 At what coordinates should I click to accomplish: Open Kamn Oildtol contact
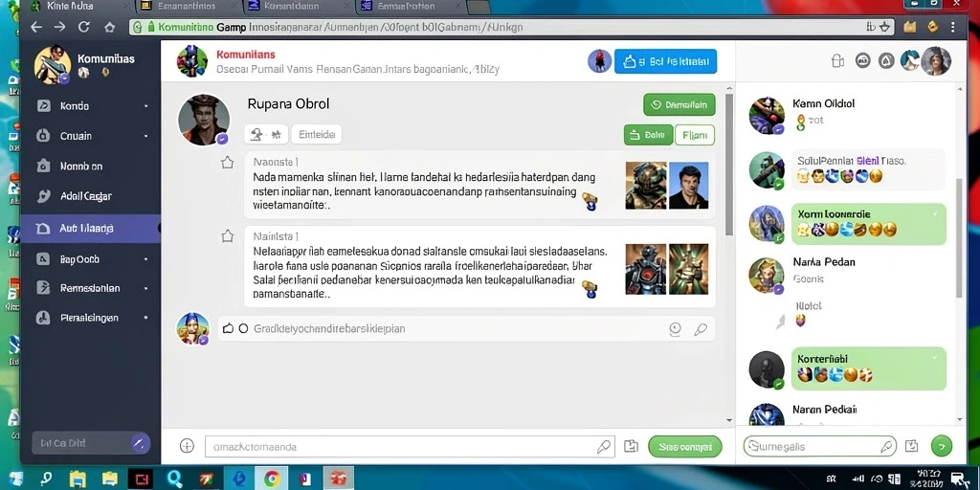pyautogui.click(x=847, y=115)
